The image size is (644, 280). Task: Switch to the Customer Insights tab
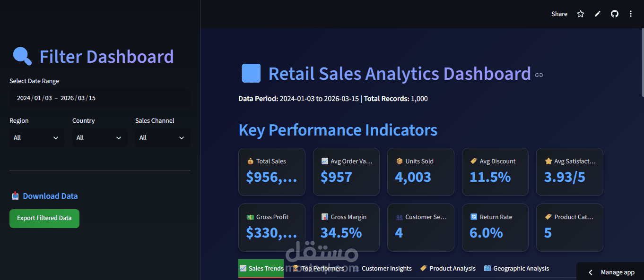(382, 268)
